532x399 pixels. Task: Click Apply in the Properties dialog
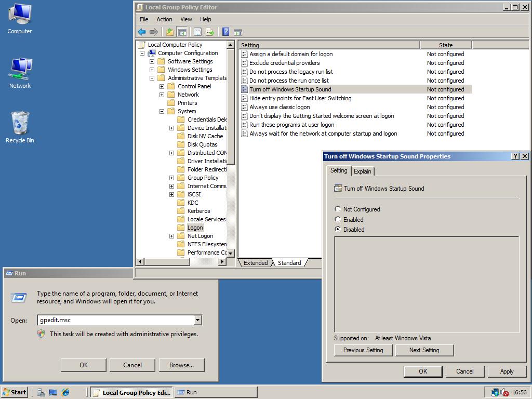click(x=507, y=371)
